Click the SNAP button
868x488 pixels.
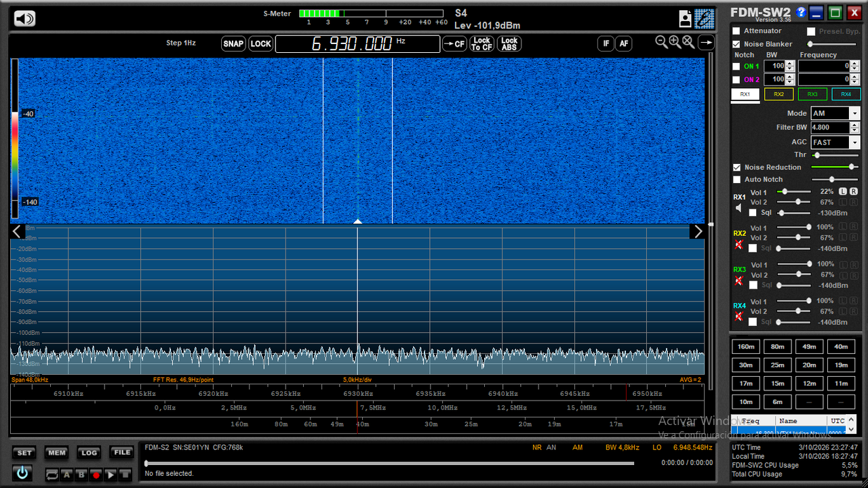coord(233,44)
